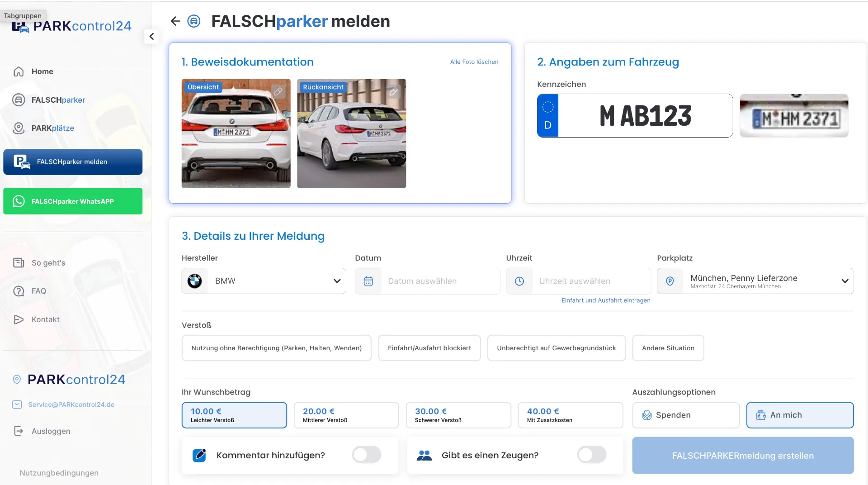This screenshot has height=485, width=868.
Task: Open the Hersteller BMW dropdown
Action: pyautogui.click(x=264, y=281)
